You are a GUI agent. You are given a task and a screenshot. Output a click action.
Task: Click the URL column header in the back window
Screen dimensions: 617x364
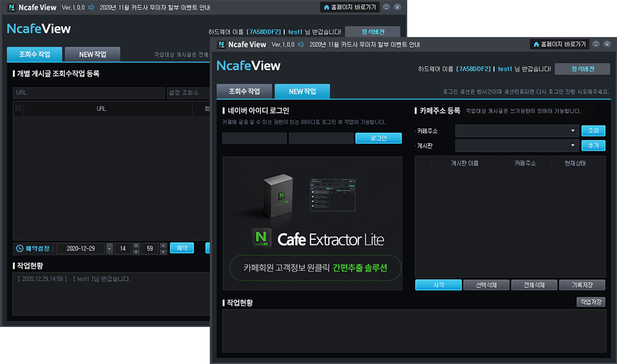(x=102, y=109)
